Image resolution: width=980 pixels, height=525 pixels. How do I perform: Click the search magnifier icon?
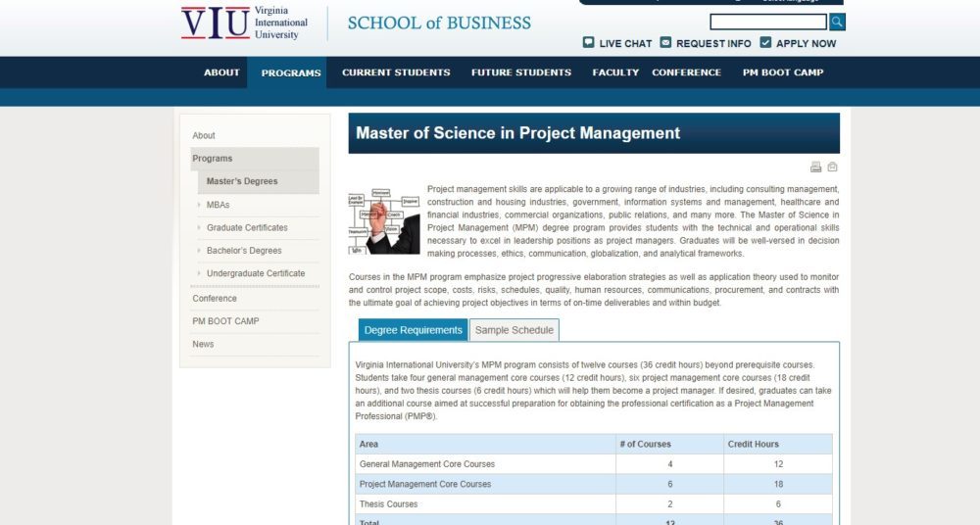(837, 22)
